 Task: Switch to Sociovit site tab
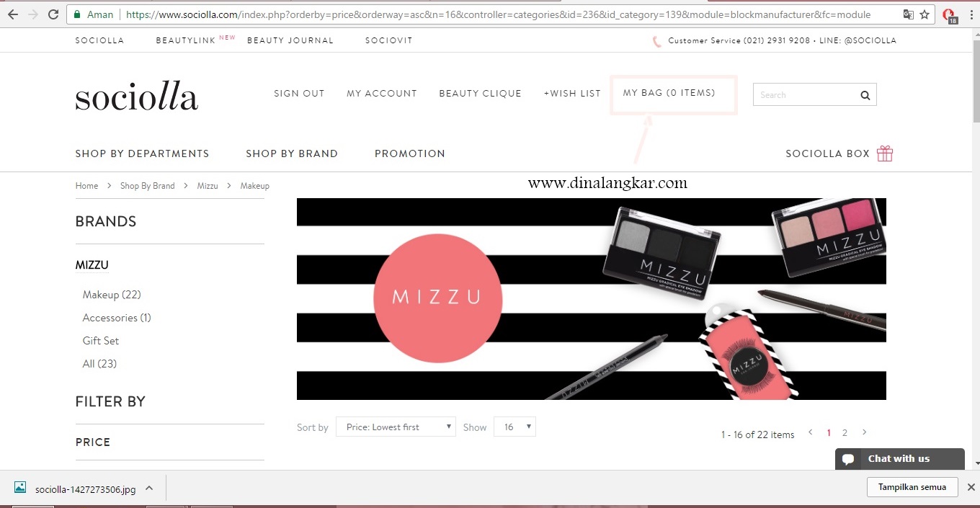point(389,40)
